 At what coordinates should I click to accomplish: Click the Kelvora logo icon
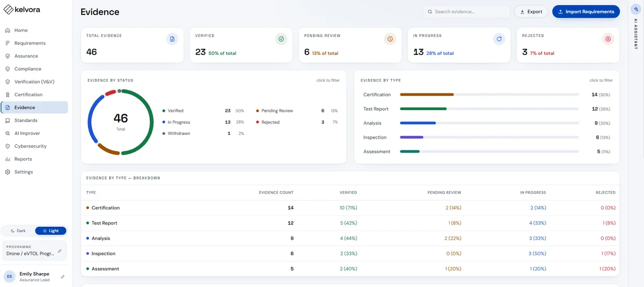9,10
